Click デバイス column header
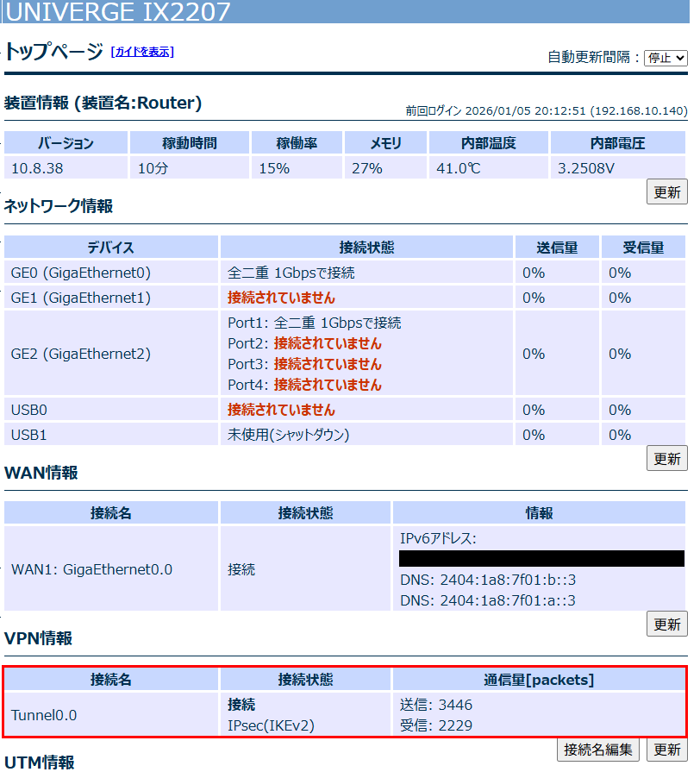 [x=110, y=248]
